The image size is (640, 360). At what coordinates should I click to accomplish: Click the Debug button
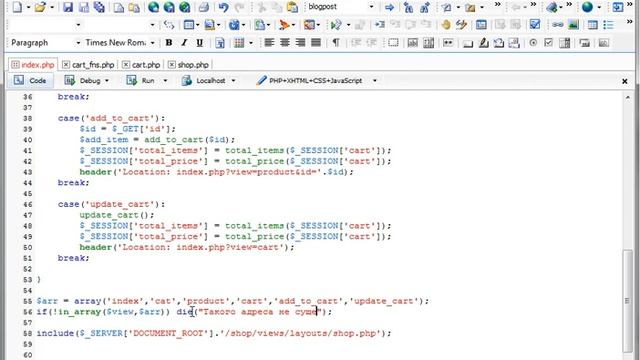pos(82,80)
